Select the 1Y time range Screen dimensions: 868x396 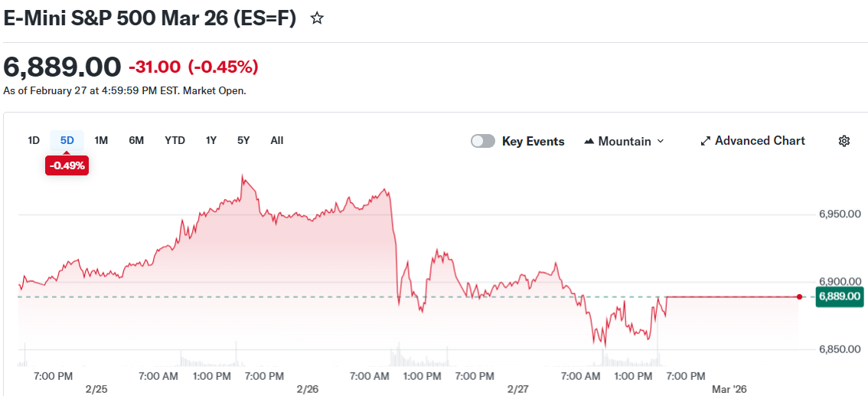211,140
